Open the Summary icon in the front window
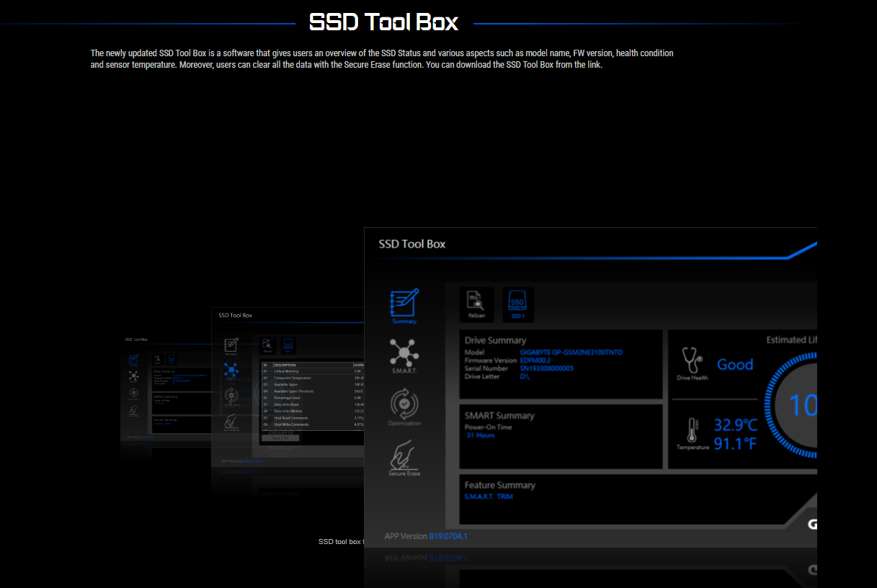Viewport: 877px width, 588px height. 404,304
